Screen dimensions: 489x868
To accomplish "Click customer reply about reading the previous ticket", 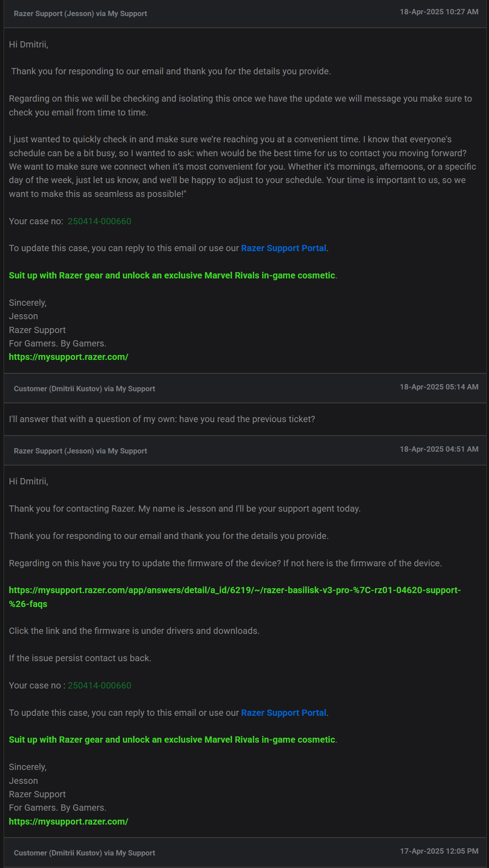I will coord(162,419).
